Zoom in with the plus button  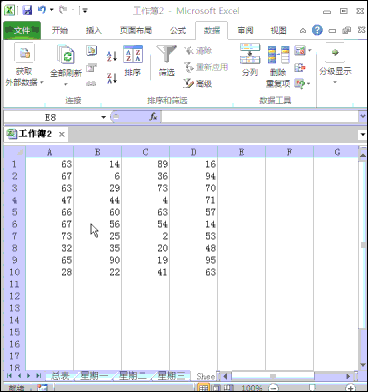click(350, 388)
